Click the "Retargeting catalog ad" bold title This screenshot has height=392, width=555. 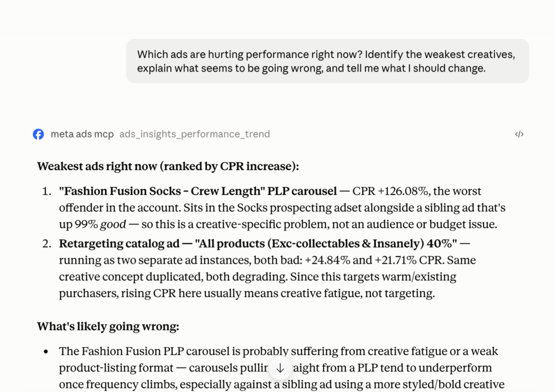(x=119, y=244)
